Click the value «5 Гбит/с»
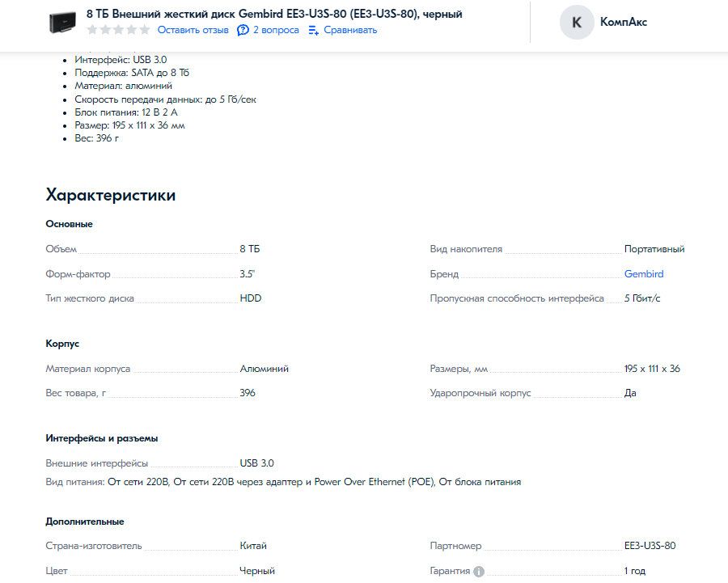Screen dimensions: 728x583 coord(642,298)
